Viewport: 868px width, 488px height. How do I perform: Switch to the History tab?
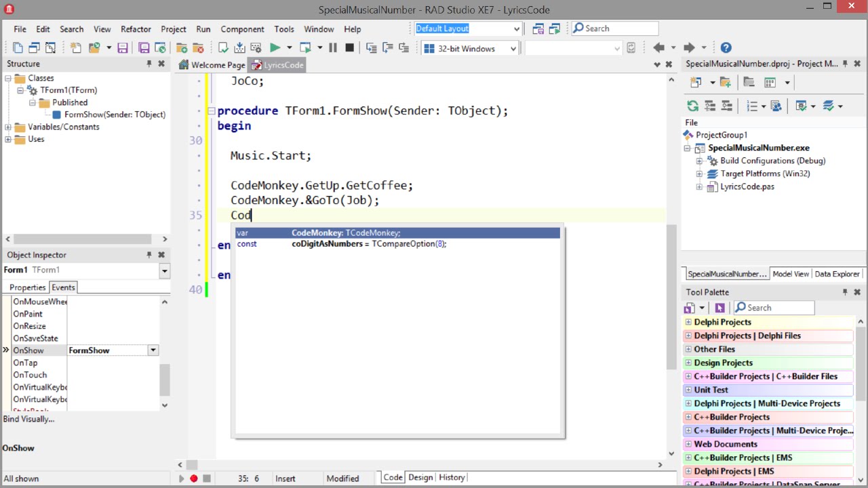pos(452,477)
